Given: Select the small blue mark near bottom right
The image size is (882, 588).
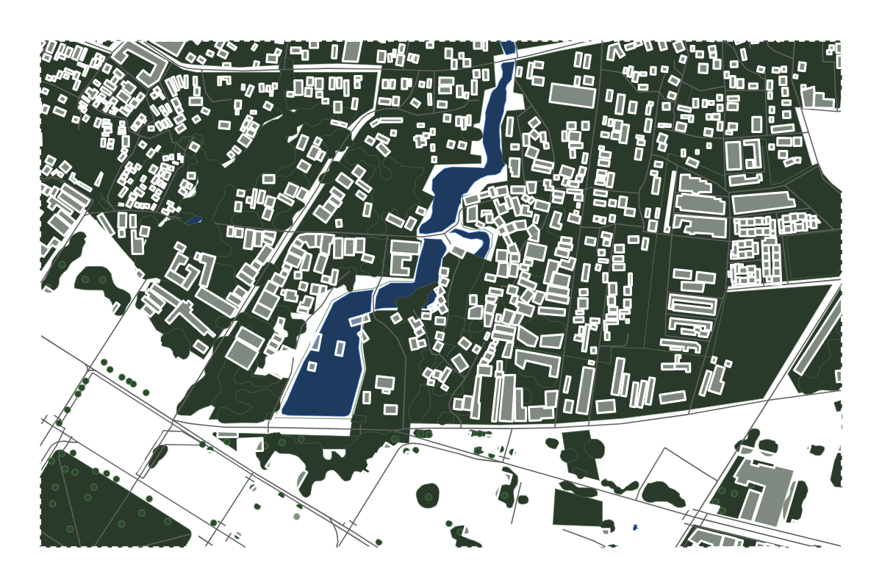Looking at the screenshot, I should tap(635, 527).
